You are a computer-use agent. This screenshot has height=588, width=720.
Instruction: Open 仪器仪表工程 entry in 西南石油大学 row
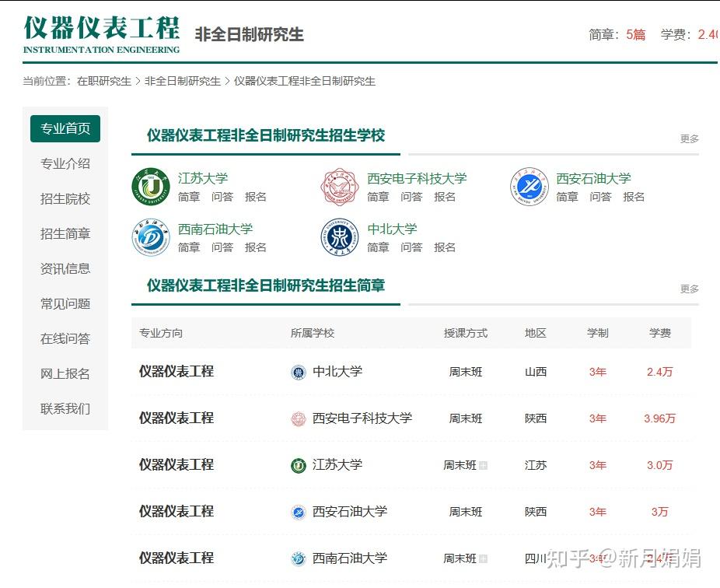coord(177,558)
